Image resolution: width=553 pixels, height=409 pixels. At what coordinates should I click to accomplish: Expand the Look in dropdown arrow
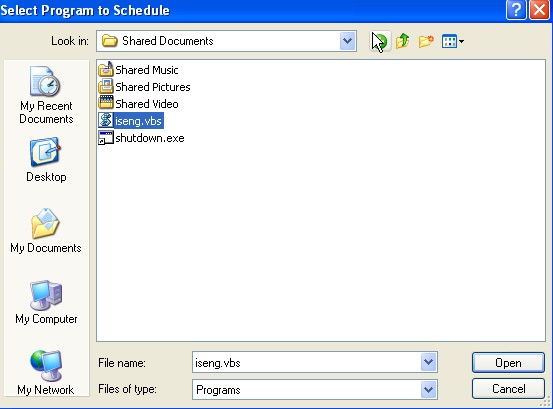coord(347,41)
